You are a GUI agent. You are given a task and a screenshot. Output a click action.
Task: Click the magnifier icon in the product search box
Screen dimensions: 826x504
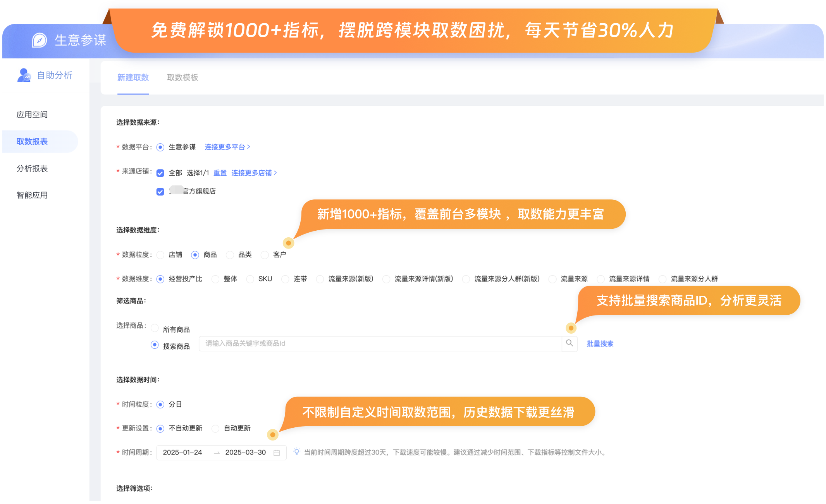(570, 343)
